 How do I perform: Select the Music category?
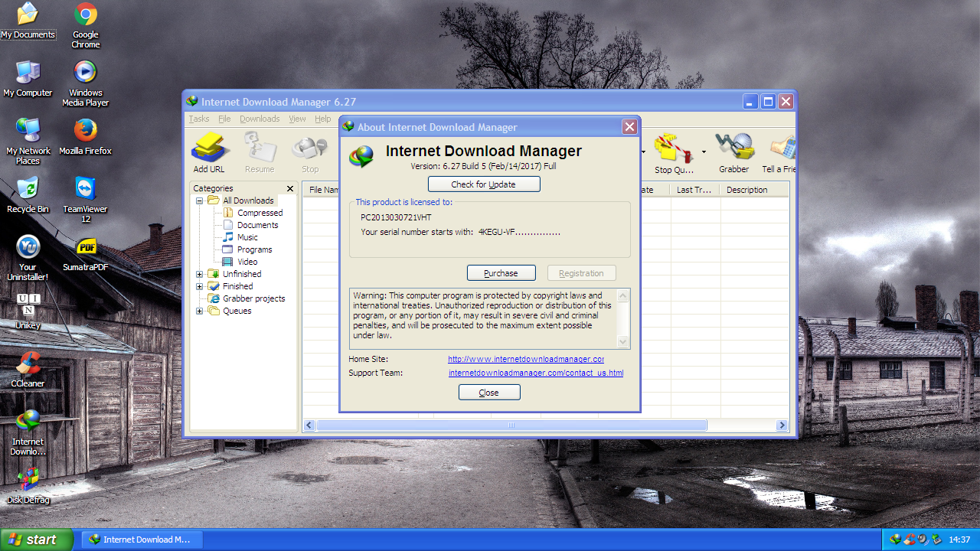tap(247, 237)
